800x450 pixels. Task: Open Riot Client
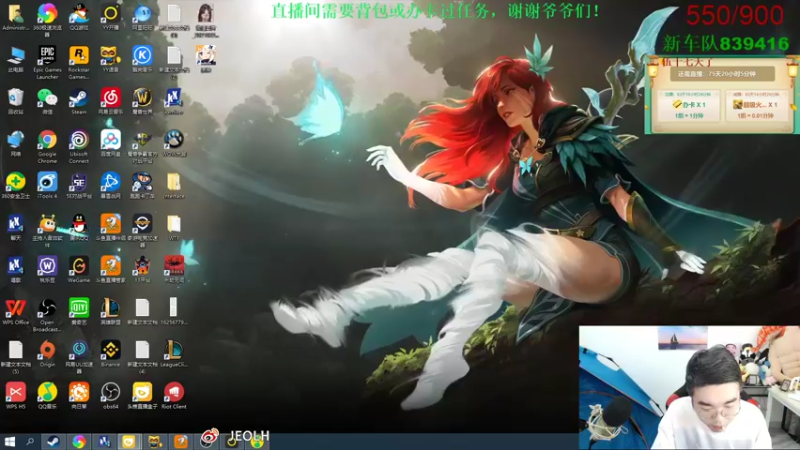pos(173,396)
